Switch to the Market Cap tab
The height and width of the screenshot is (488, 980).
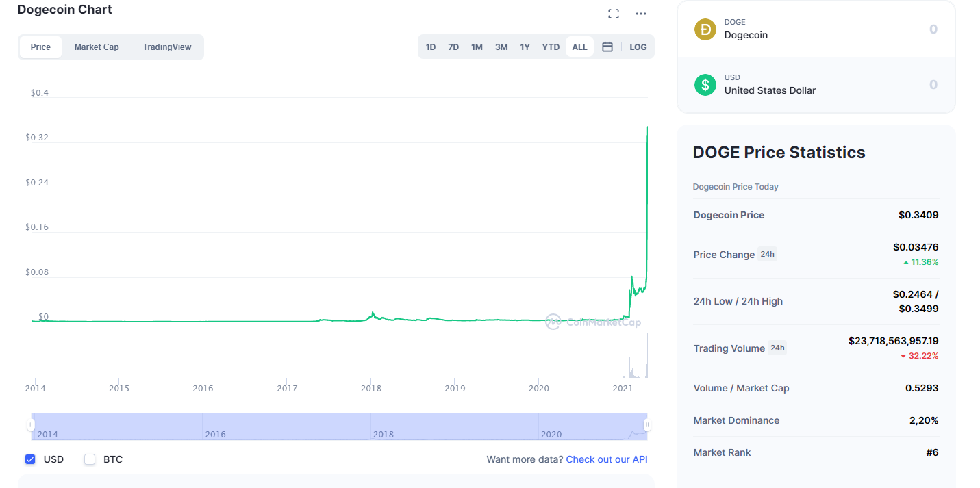(97, 47)
